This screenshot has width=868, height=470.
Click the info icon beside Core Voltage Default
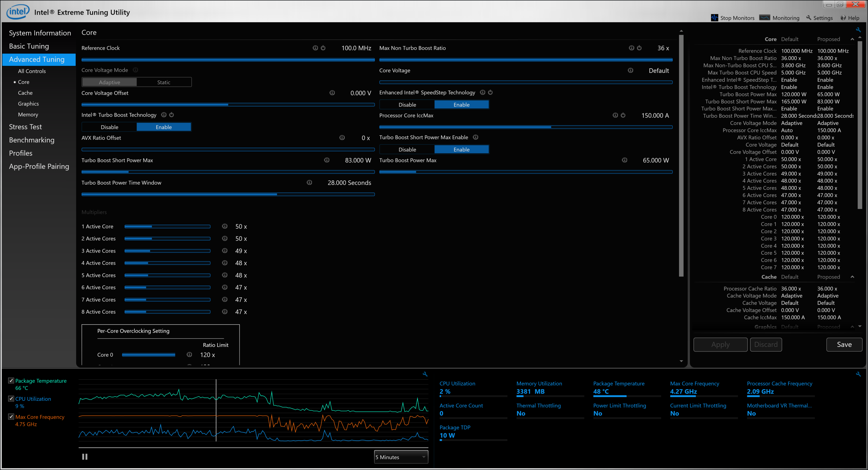click(630, 70)
